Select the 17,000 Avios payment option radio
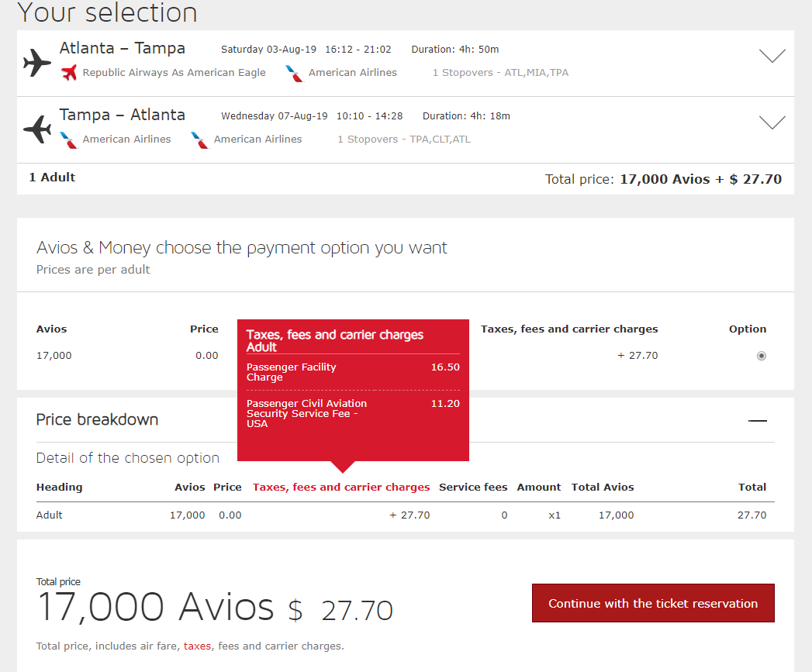 point(761,356)
